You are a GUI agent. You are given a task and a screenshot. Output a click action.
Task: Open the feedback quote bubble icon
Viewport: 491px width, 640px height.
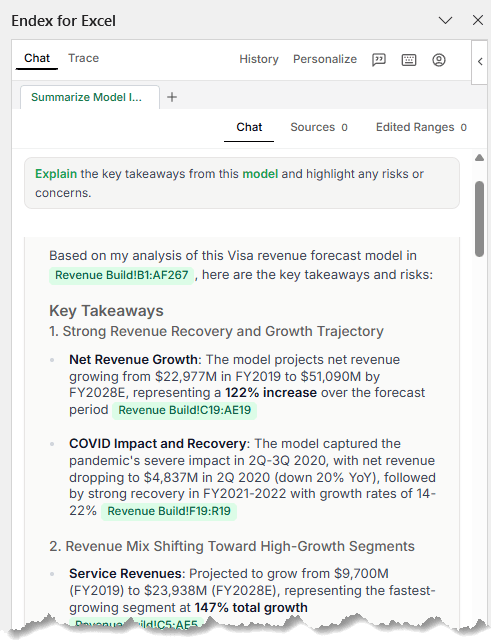[379, 60]
